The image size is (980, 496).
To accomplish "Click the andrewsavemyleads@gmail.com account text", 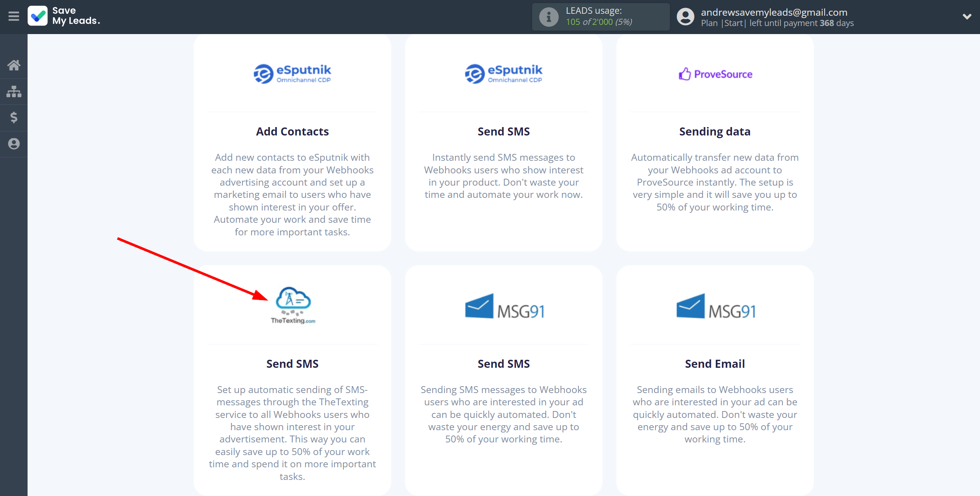I will (774, 12).
